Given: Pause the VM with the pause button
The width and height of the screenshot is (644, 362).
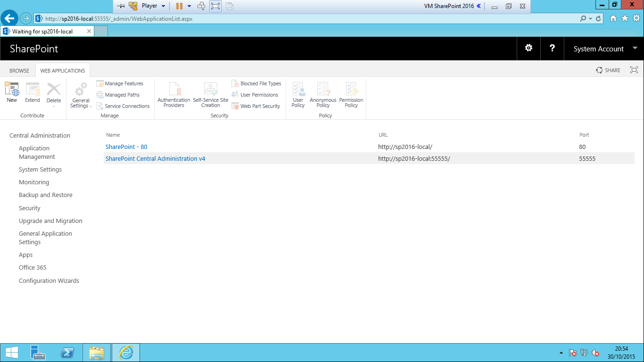Looking at the screenshot, I should [x=179, y=6].
